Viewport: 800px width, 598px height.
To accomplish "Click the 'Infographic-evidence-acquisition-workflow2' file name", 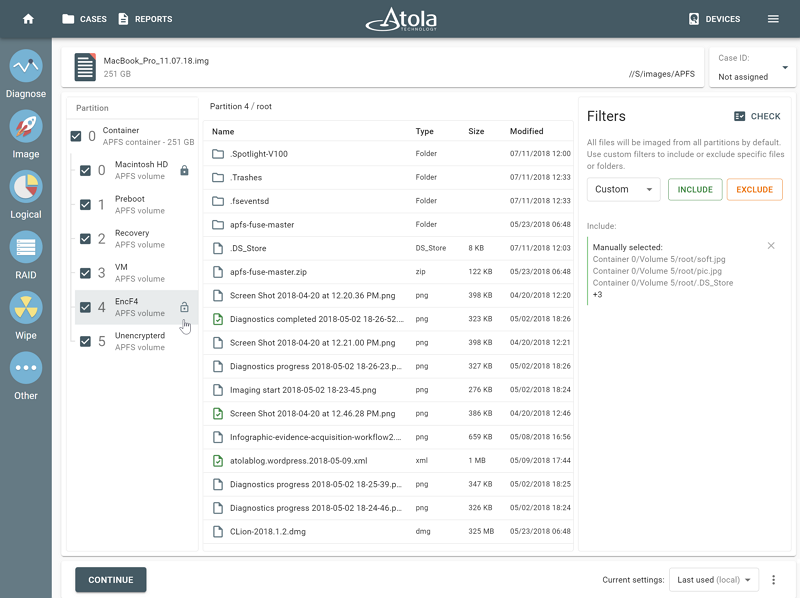I will (x=316, y=437).
